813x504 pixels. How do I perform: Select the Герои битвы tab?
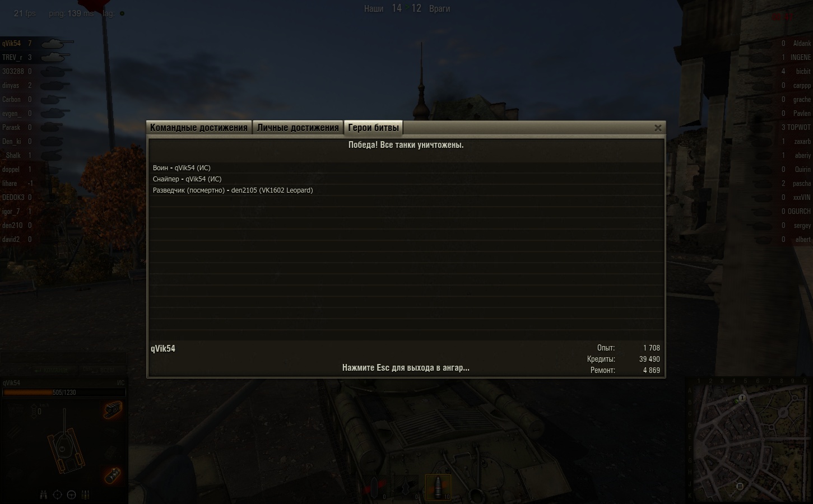point(373,128)
